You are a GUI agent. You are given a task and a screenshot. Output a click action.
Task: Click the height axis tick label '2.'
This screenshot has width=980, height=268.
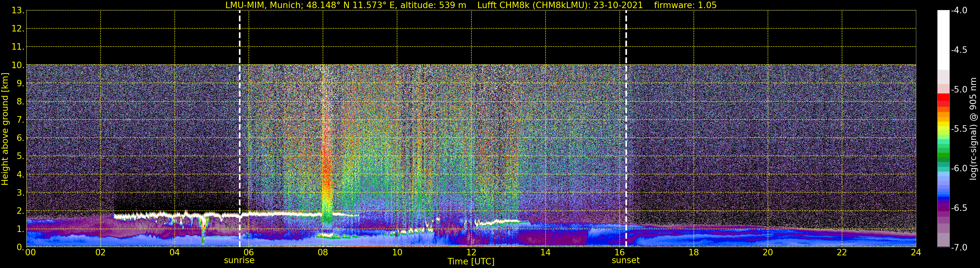[20, 211]
